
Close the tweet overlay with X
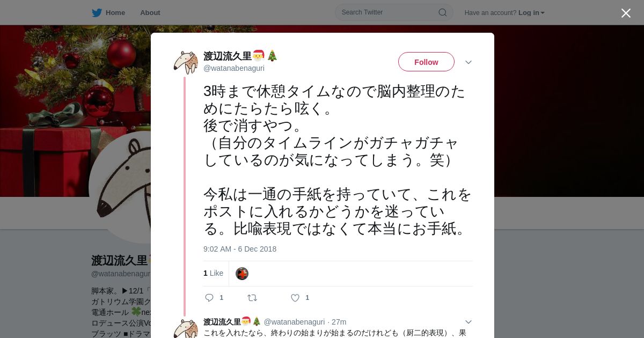click(626, 13)
